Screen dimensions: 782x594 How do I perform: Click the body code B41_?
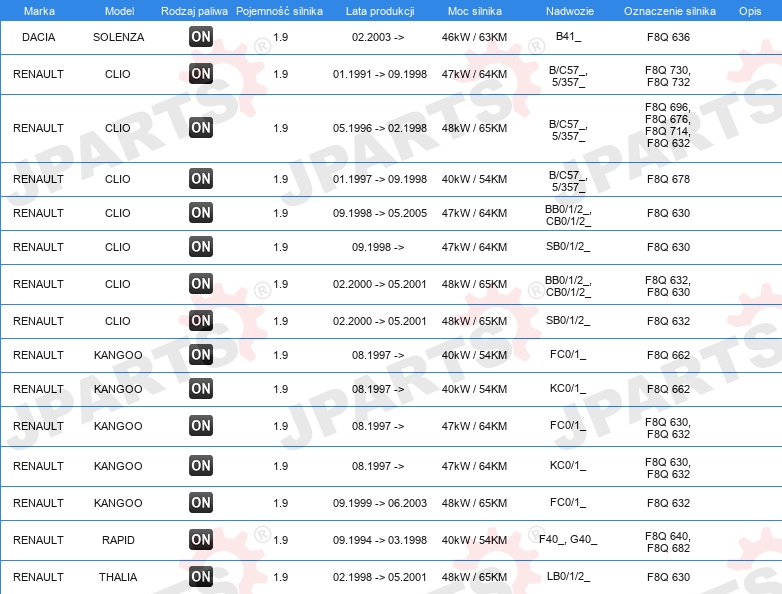(x=568, y=36)
